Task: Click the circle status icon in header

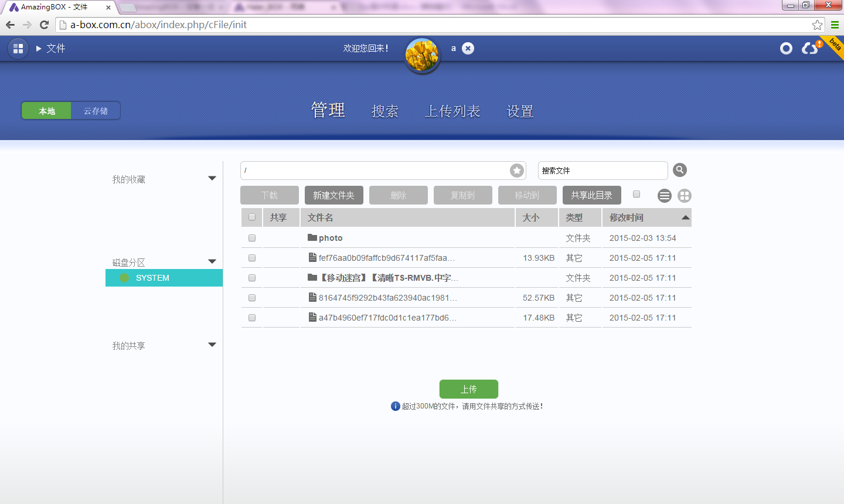Action: click(786, 49)
